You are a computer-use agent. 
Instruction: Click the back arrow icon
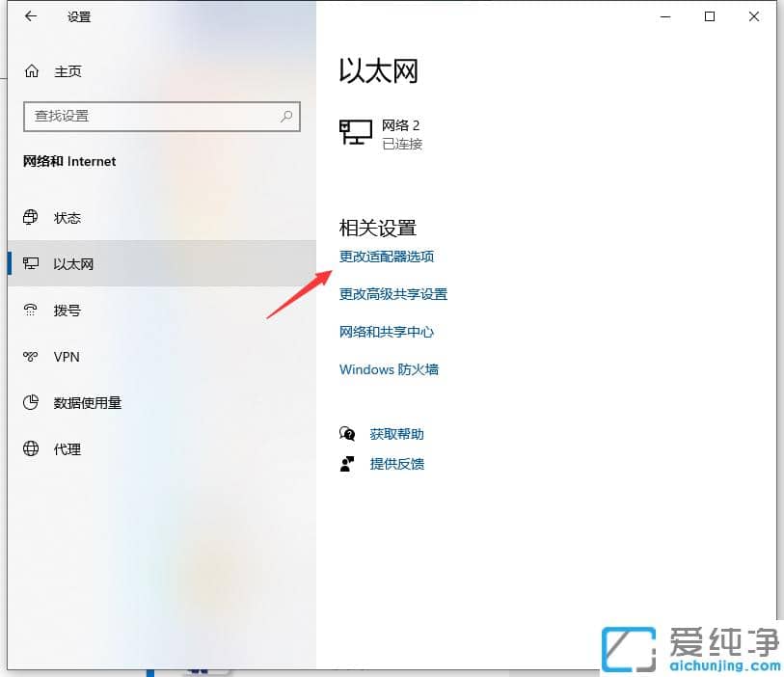click(x=28, y=15)
